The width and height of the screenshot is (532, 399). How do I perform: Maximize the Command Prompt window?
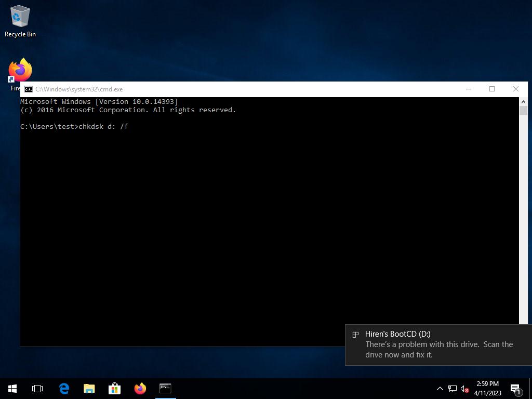coord(492,89)
